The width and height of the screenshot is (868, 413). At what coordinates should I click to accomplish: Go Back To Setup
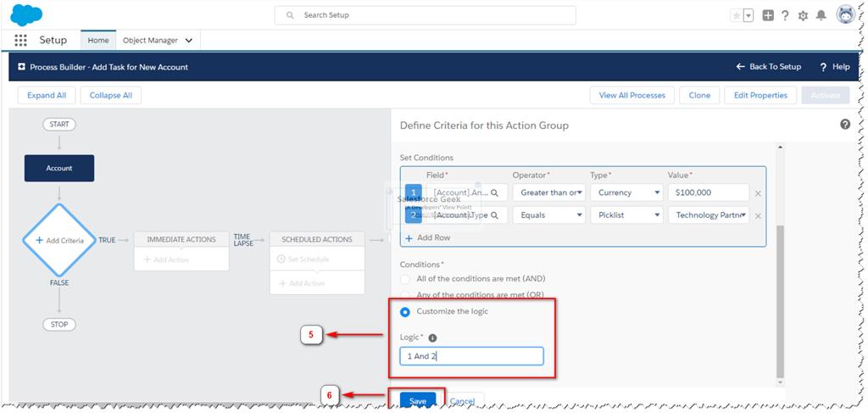(768, 66)
